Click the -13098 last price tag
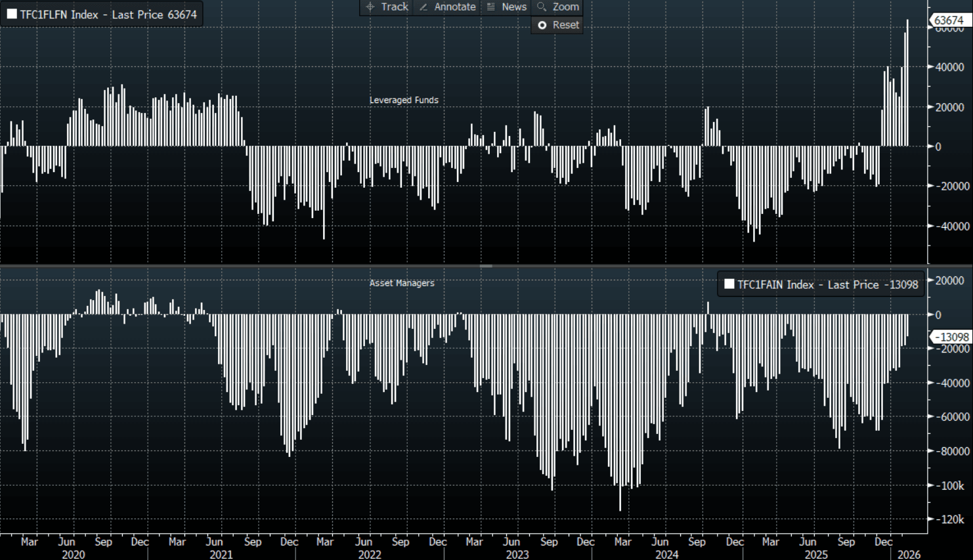Screen dimensions: 973x560 click(951, 337)
